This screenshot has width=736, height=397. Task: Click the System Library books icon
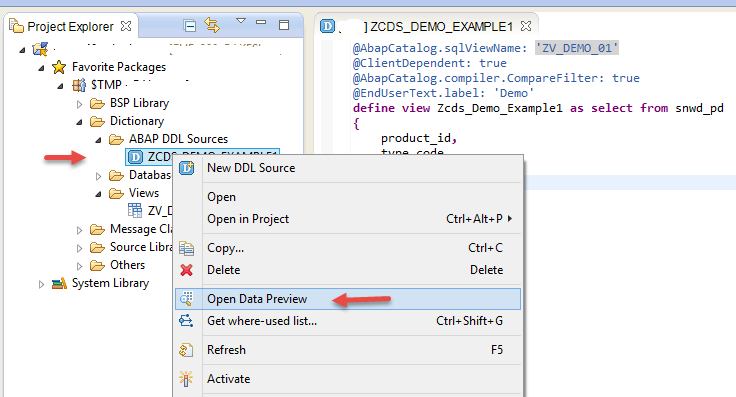[59, 283]
